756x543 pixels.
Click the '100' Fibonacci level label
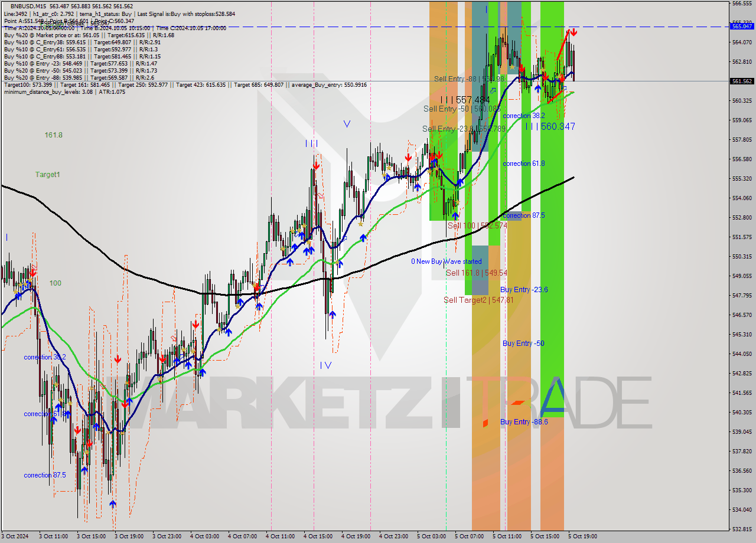(x=55, y=283)
